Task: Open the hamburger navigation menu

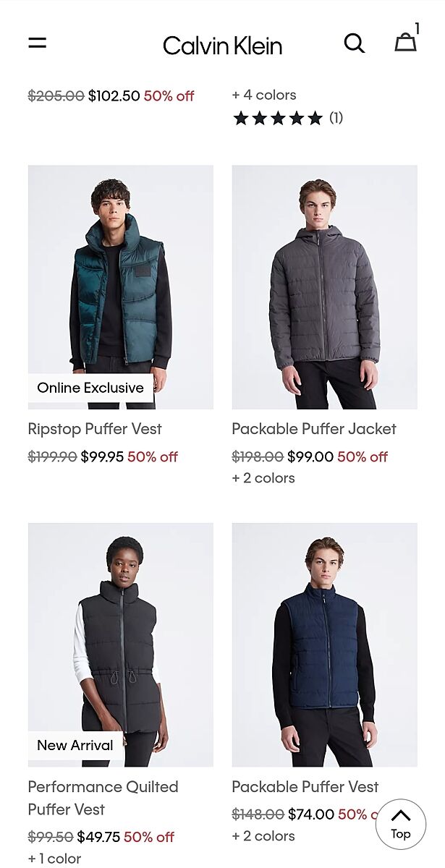Action: tap(37, 43)
